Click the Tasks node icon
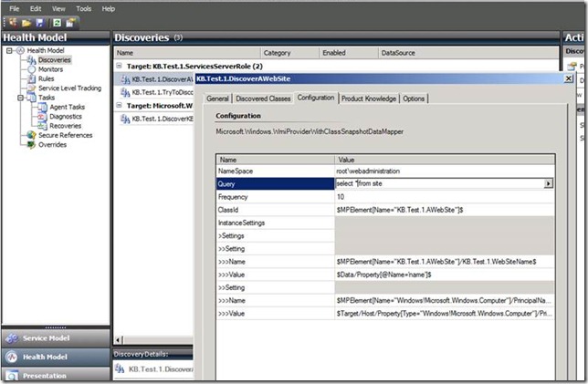The image size is (588, 384). [x=32, y=98]
